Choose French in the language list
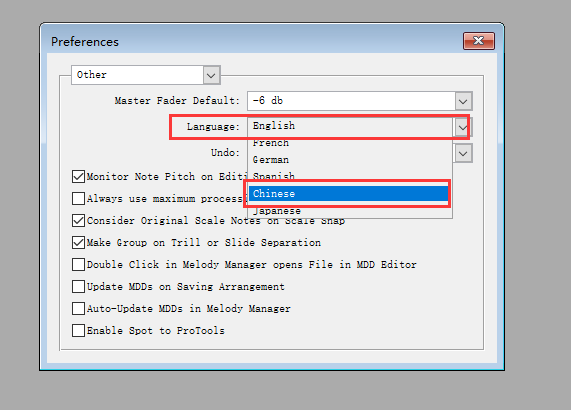 click(350, 143)
